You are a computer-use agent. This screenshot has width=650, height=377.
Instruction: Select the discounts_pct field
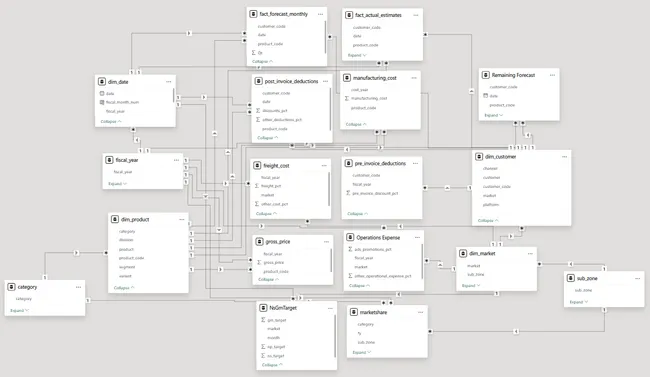275,111
